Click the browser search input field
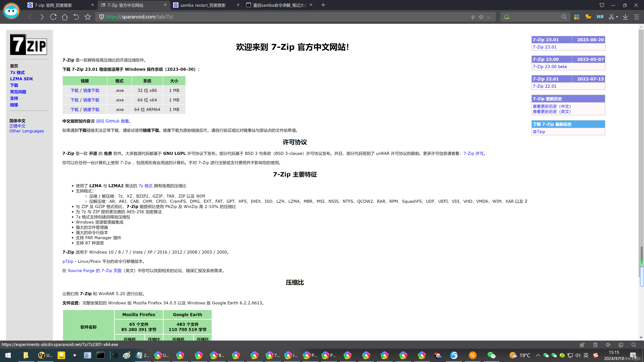 click(535, 17)
